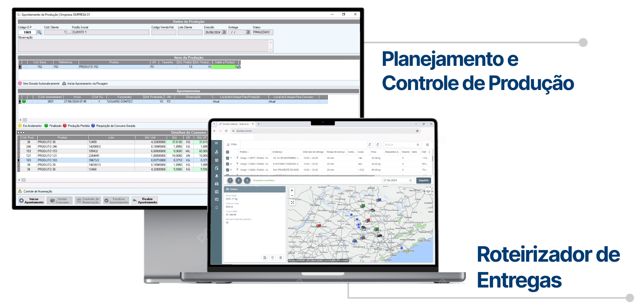Image resolution: width=644 pixels, height=305 pixels.
Task: Open the calendar picker for date 27.06.2024
Action: point(410,180)
